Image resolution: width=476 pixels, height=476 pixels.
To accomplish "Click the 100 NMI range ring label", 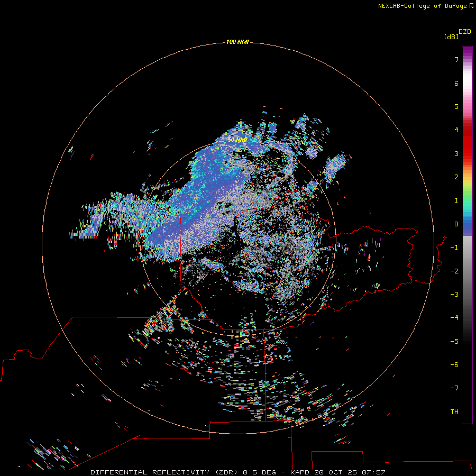I will pyautogui.click(x=237, y=42).
